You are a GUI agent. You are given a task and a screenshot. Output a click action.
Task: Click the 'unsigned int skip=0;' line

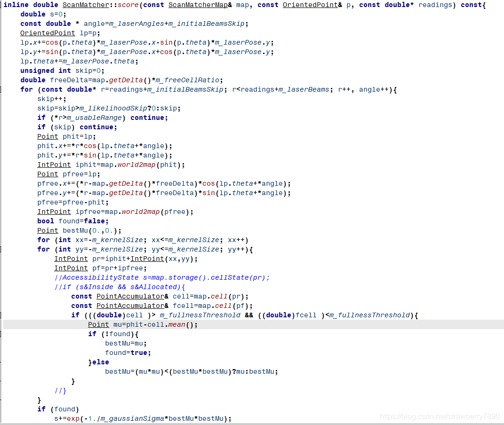pos(63,71)
